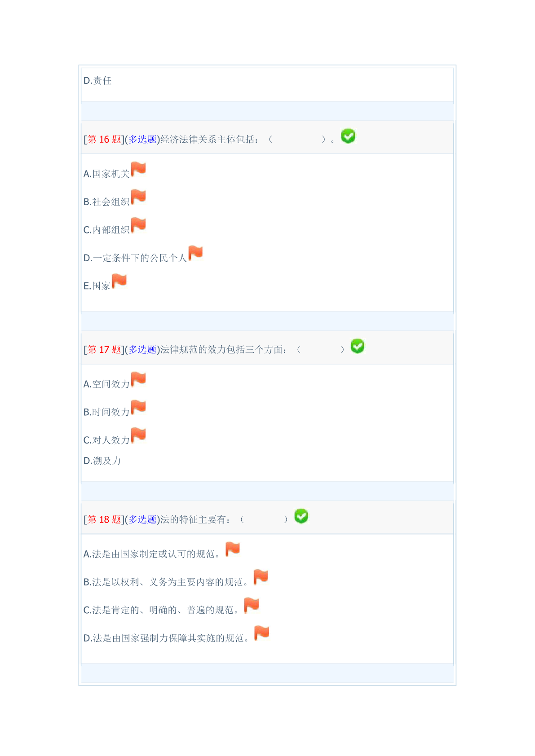Click flag after 法是由国家强制力保障其实施的规范
The image size is (535, 756).
pos(261,633)
